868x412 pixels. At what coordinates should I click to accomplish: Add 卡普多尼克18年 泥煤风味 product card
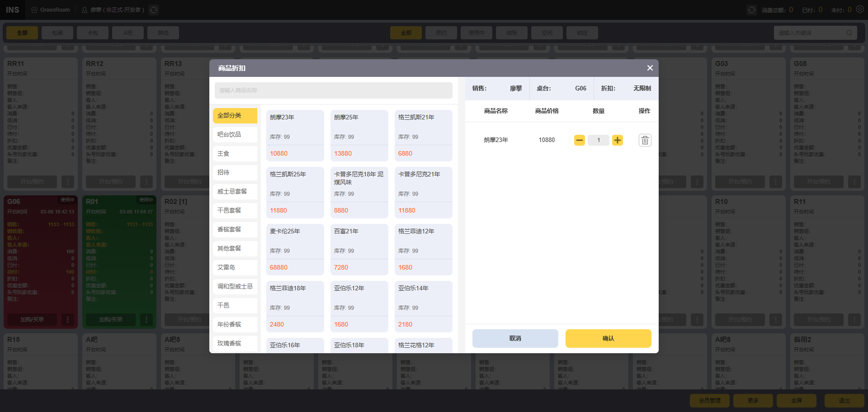(x=359, y=193)
